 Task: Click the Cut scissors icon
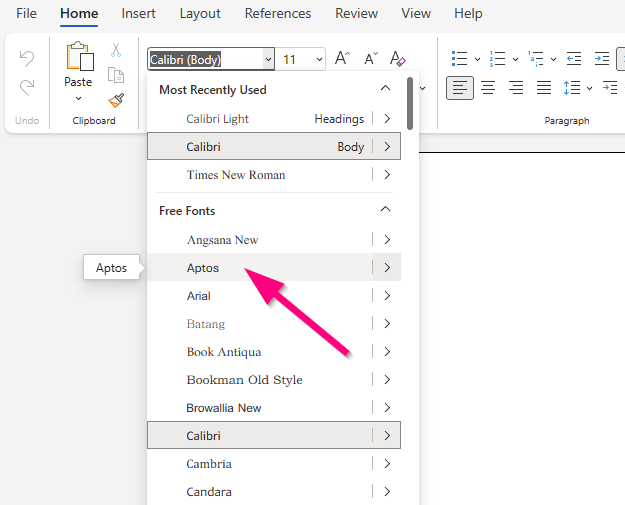pos(116,50)
